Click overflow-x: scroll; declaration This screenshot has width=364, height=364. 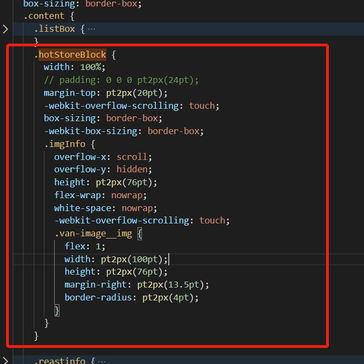pos(103,157)
